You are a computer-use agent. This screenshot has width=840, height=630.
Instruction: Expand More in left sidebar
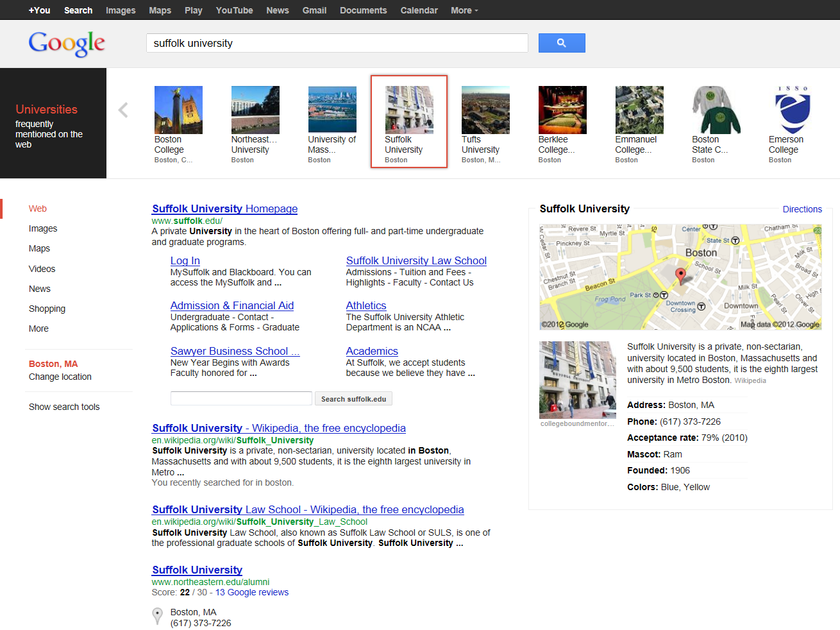point(38,328)
